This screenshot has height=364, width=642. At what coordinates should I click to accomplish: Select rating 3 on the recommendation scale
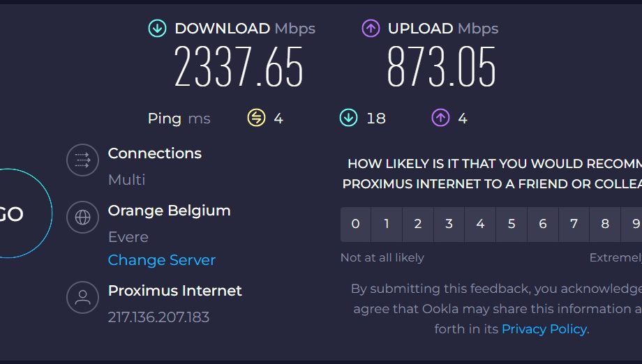(x=449, y=224)
